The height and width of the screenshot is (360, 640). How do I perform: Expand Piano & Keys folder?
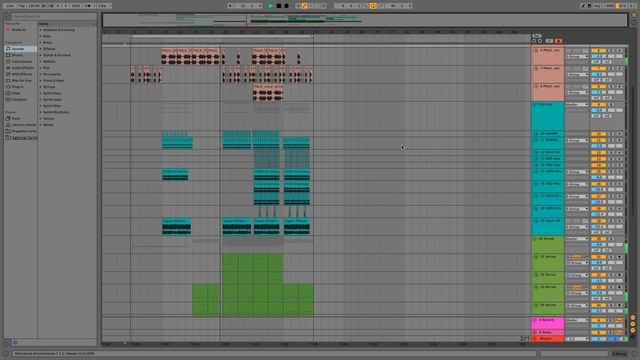coord(41,80)
